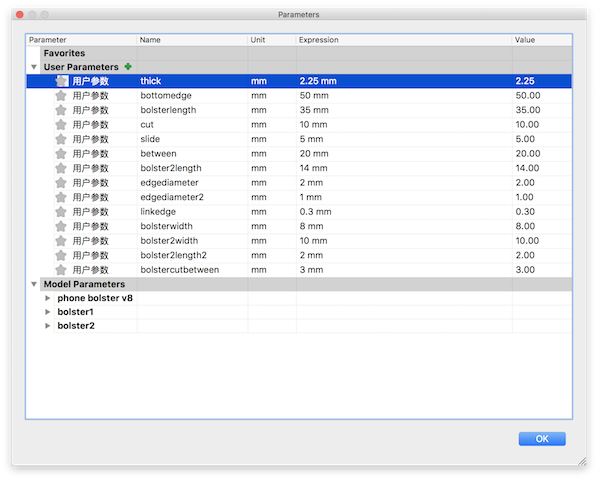
Task: Expand the bolster1 tree node
Action: coord(48,312)
